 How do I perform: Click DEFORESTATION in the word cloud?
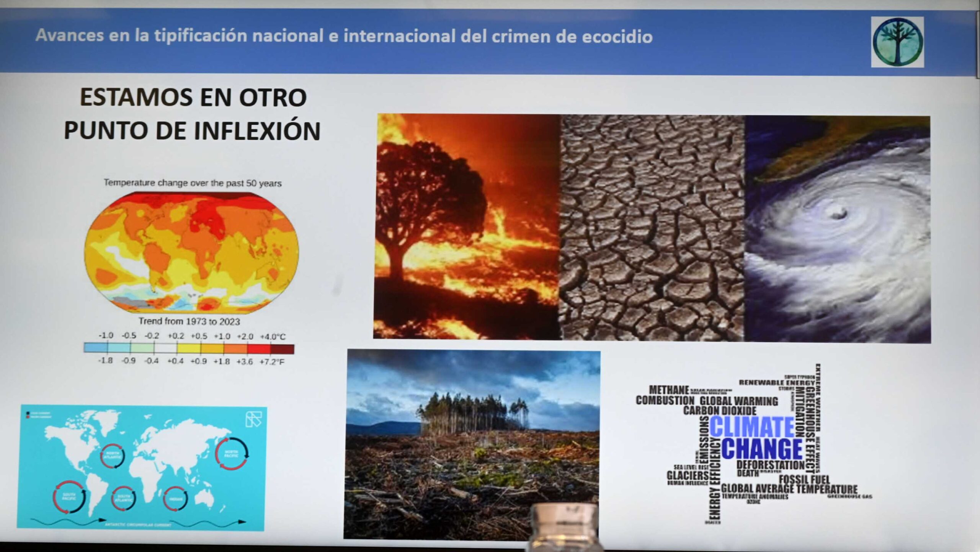[x=770, y=465]
